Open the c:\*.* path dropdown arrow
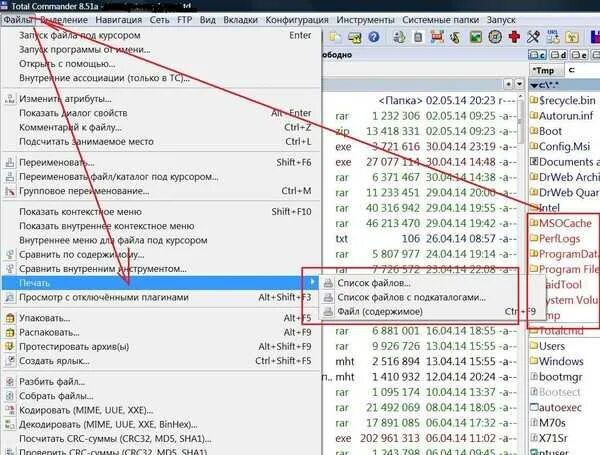Image resolution: width=600 pixels, height=455 pixels. click(533, 85)
